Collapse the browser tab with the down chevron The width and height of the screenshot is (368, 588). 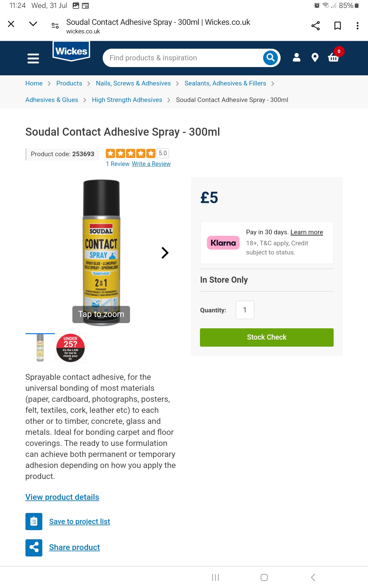click(x=33, y=24)
